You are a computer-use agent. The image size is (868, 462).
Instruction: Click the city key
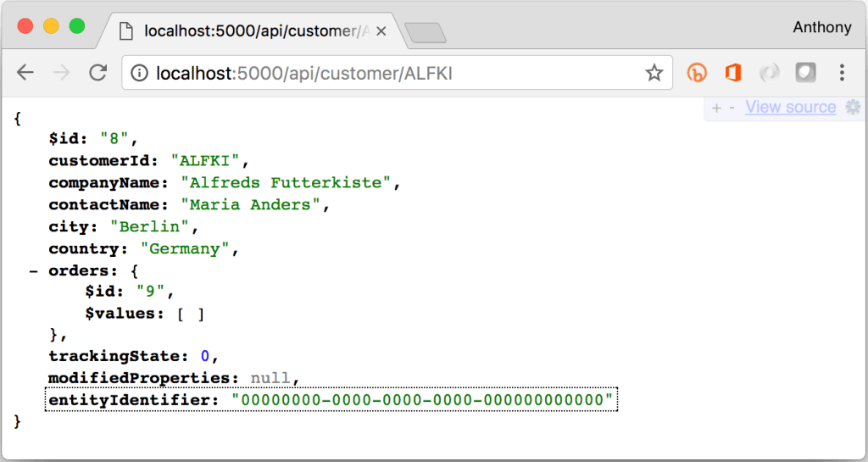point(68,227)
